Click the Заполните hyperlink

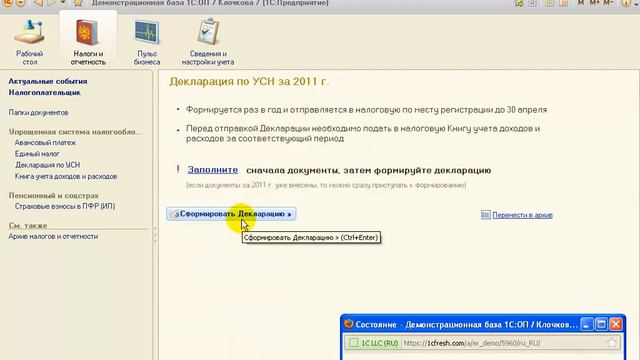(x=213, y=170)
